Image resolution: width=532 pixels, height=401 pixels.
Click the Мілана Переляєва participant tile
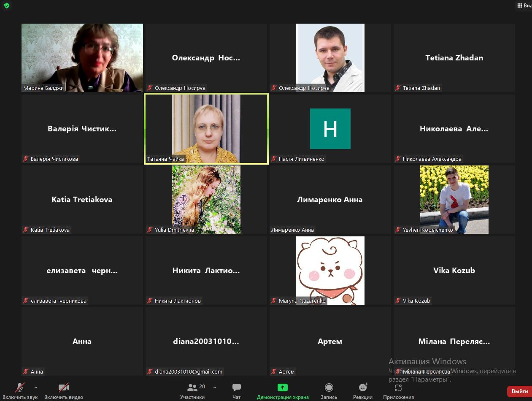[454, 341]
